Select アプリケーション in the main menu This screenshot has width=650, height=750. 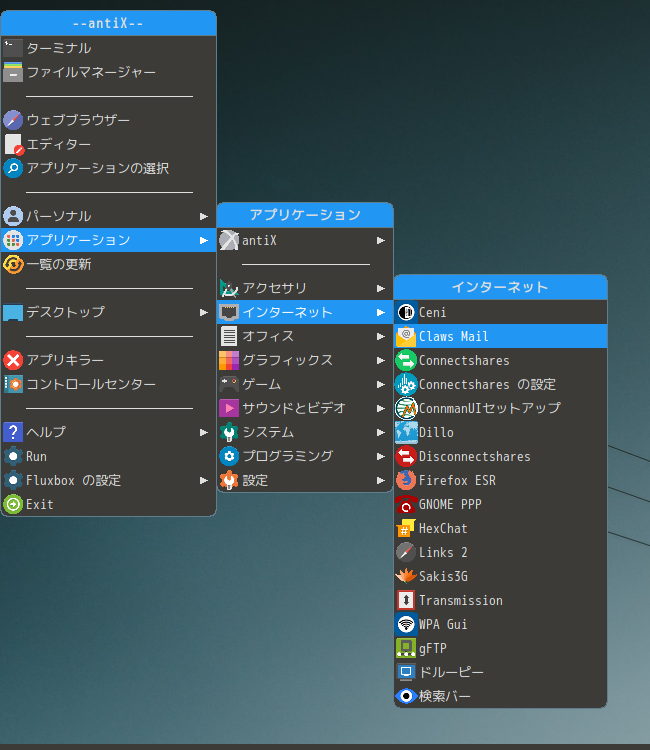109,240
